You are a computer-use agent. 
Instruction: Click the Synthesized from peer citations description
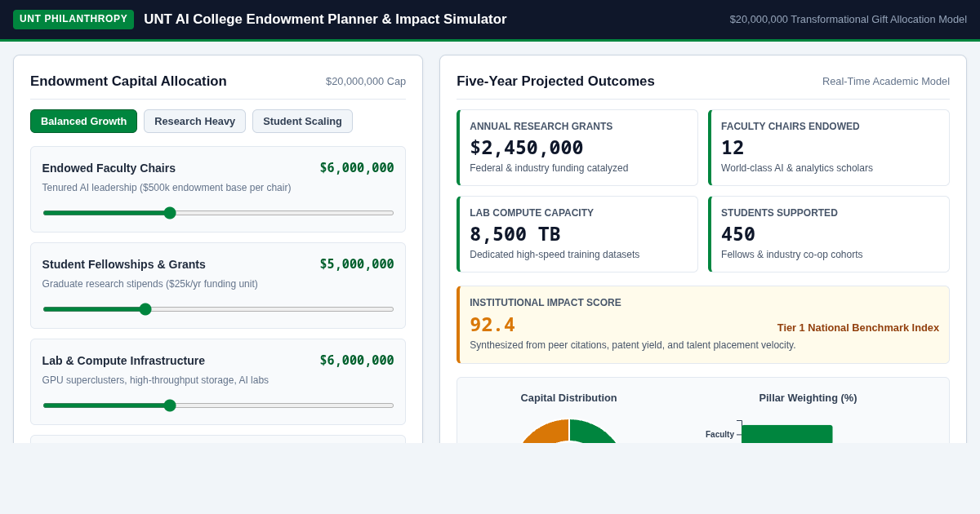[x=633, y=345]
